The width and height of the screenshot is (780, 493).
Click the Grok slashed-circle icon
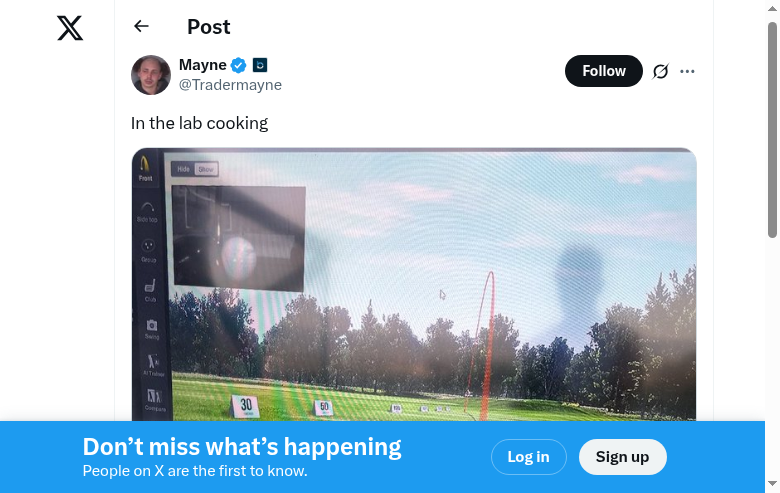pos(661,71)
